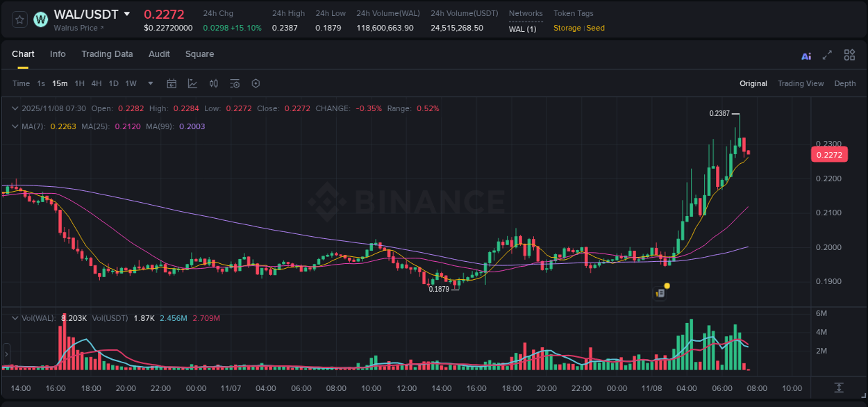Click the indicator settings list icon

[235, 83]
